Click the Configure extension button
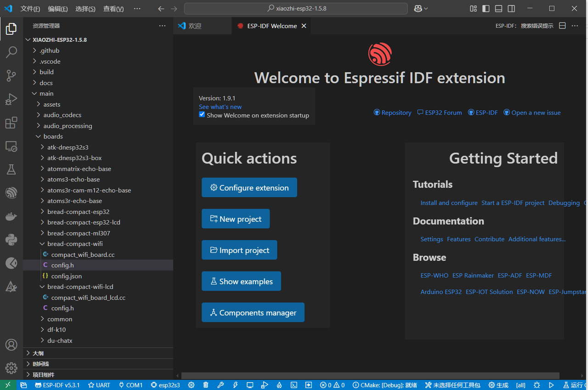588x390 pixels. (x=249, y=188)
